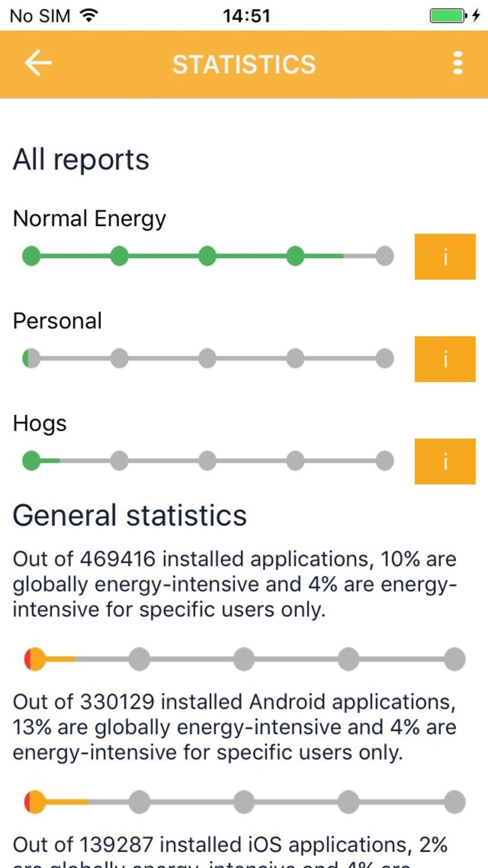
Task: Click the last gray dot on Normal Energy bar
Action: [x=385, y=256]
